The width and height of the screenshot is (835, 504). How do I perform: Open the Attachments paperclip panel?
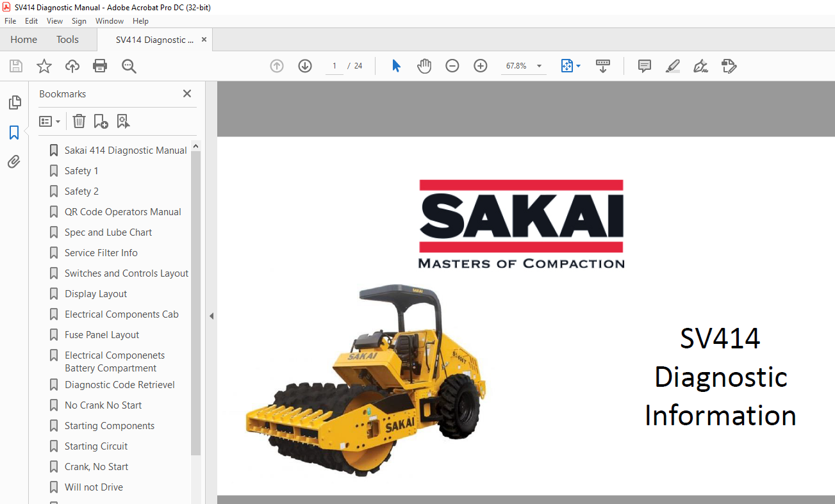point(14,162)
